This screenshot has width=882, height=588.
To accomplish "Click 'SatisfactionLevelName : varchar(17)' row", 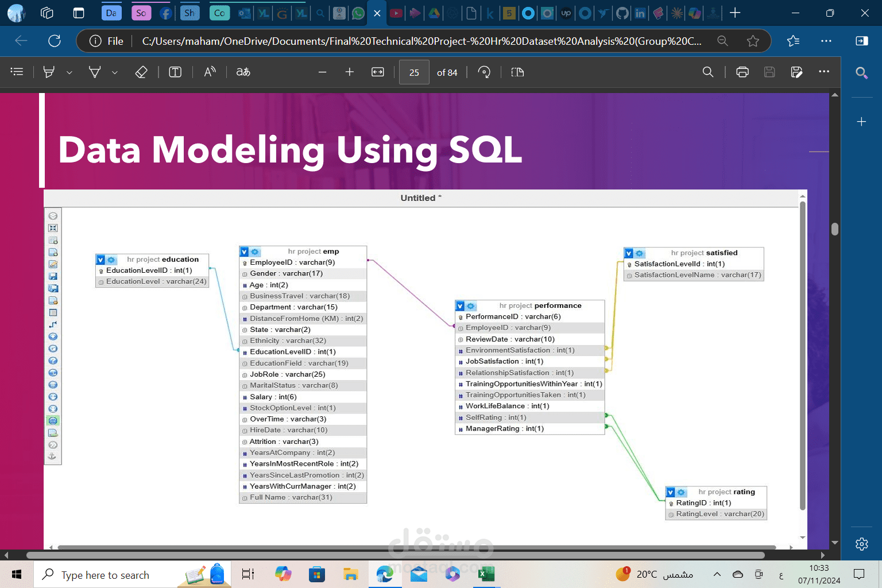I will coord(694,275).
